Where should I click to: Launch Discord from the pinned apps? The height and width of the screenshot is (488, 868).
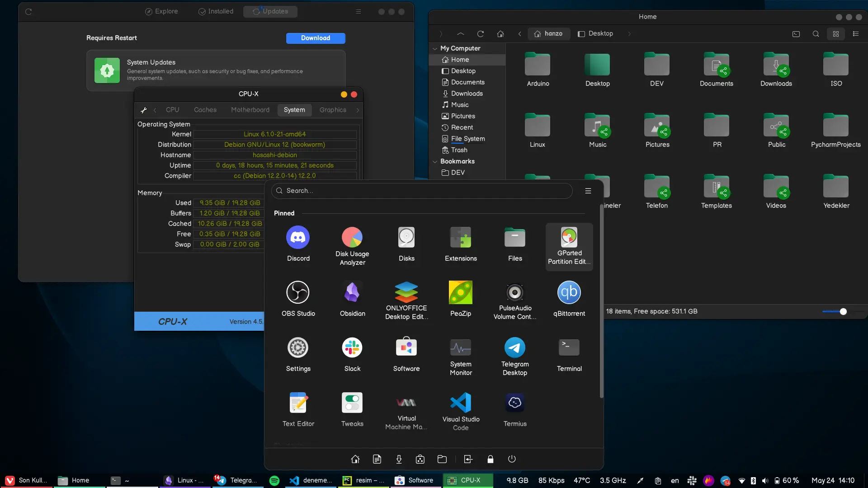point(298,244)
